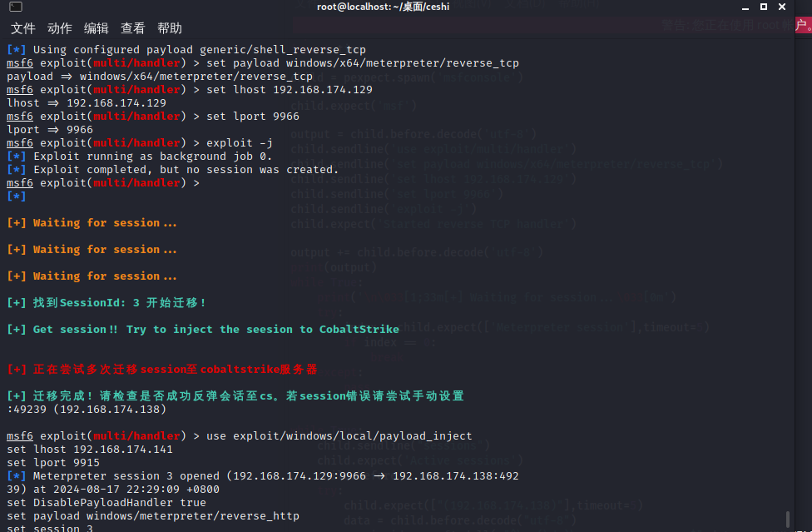
Task: Click 'lhost ⇒ 192.168.174.129' output line
Action: pyautogui.click(x=87, y=103)
